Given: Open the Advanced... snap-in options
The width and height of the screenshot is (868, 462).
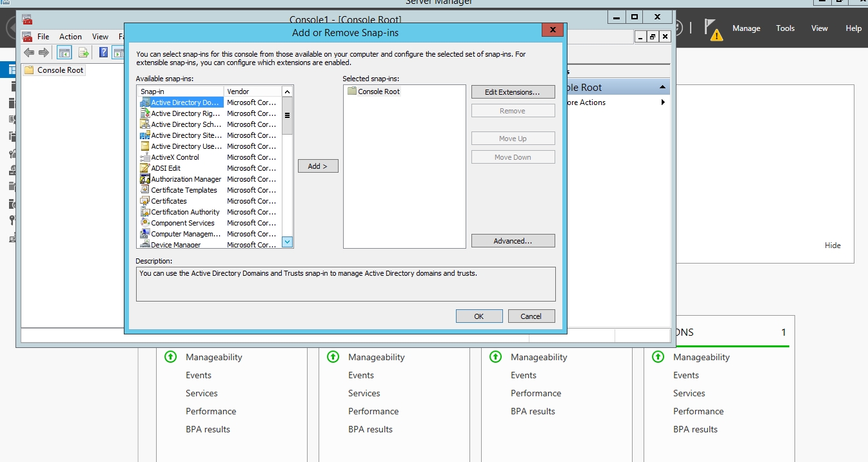Looking at the screenshot, I should click(x=513, y=241).
